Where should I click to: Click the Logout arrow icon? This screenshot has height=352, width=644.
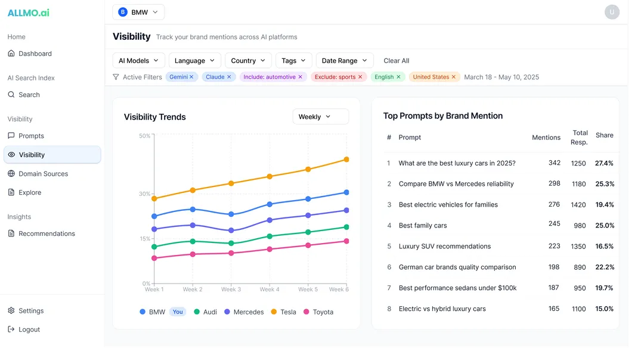point(11,329)
